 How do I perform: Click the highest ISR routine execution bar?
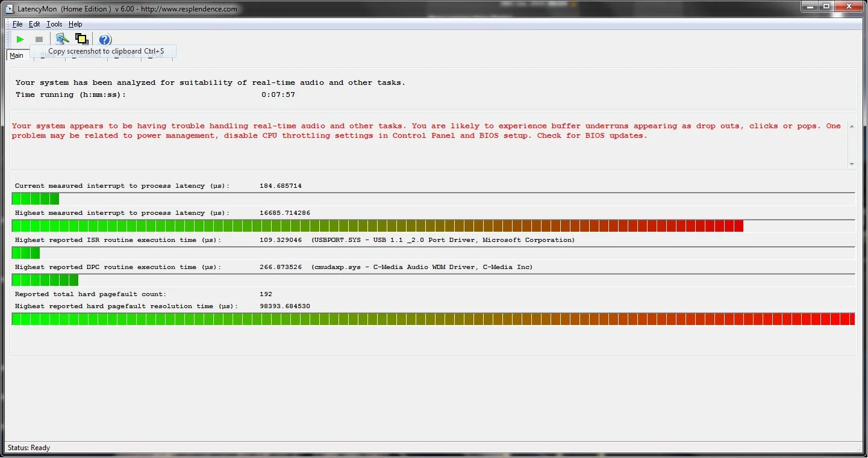pyautogui.click(x=433, y=253)
